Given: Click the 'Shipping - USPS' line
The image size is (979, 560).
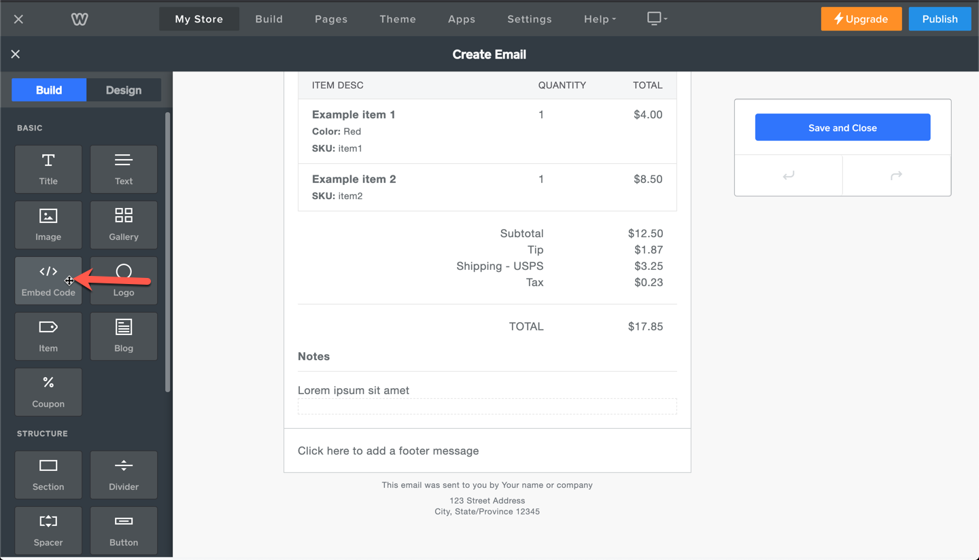Looking at the screenshot, I should [x=500, y=266].
